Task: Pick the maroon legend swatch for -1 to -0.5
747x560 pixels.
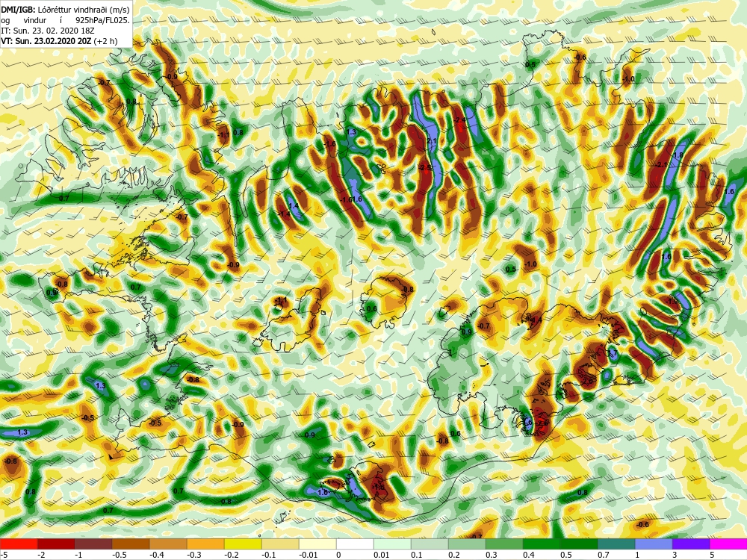Action: pyautogui.click(x=93, y=544)
